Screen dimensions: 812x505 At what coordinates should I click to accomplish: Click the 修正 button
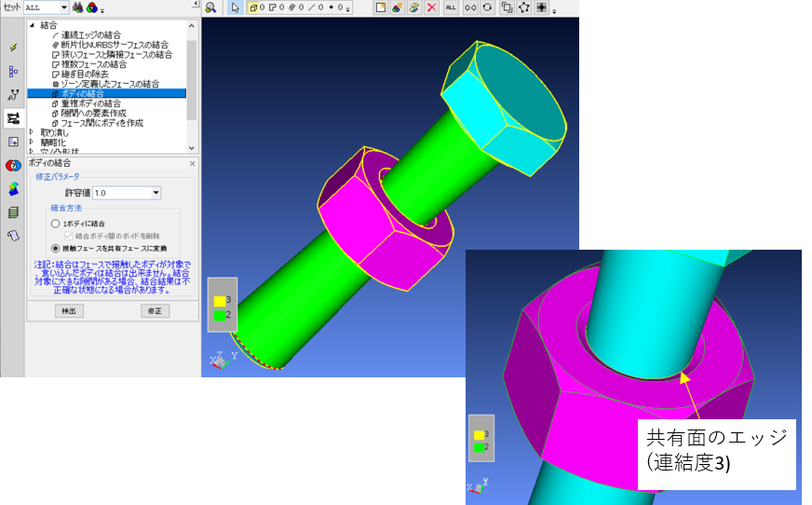tap(155, 310)
